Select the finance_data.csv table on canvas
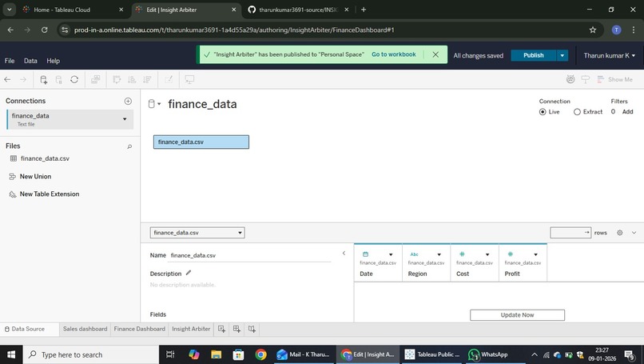644x364 pixels. click(x=201, y=142)
